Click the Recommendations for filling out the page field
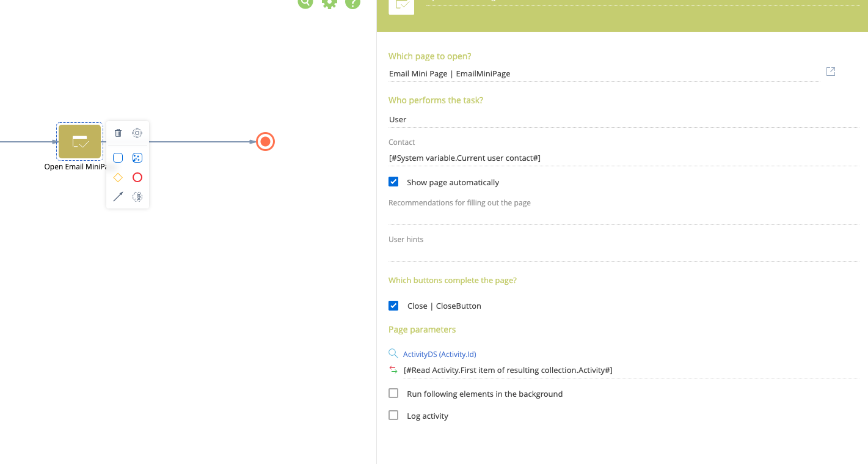Image resolution: width=868 pixels, height=464 pixels. click(623, 216)
